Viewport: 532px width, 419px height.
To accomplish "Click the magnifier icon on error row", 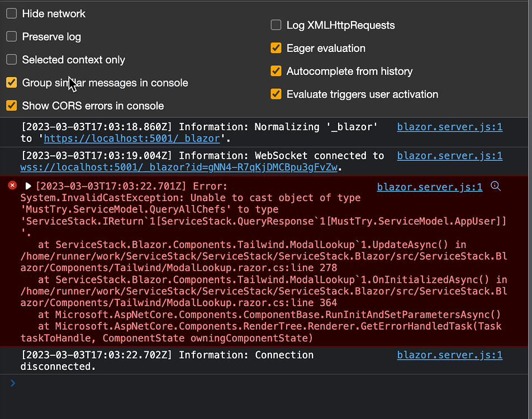I will tap(496, 186).
